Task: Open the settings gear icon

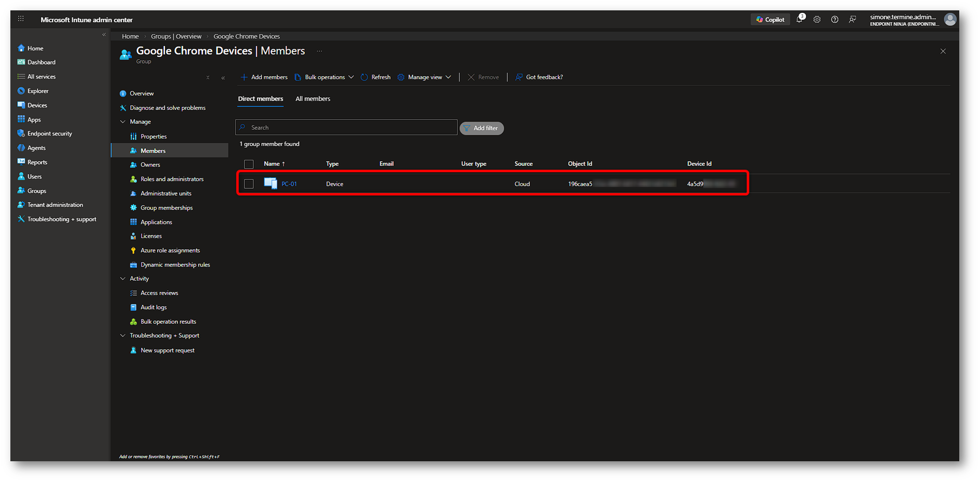Action: click(817, 20)
